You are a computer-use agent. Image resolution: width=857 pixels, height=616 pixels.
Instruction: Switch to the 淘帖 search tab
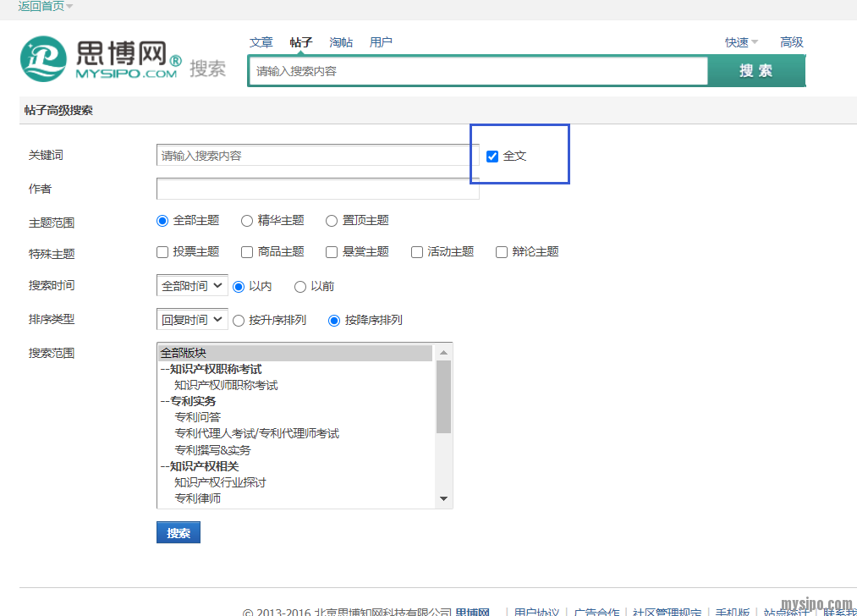(341, 42)
